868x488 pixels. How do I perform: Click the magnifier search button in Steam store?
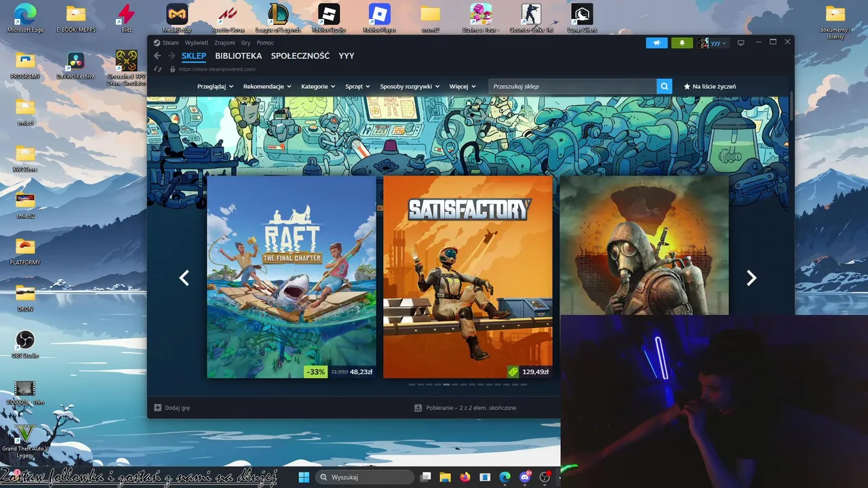point(665,86)
